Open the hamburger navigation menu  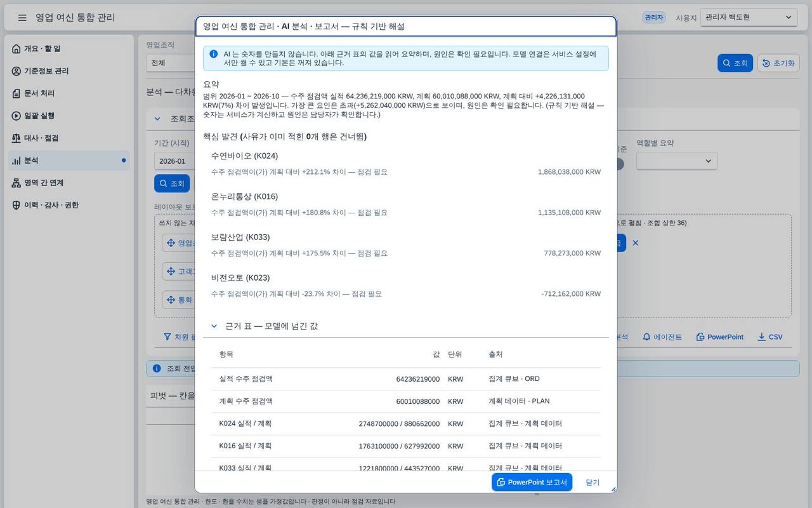[22, 18]
